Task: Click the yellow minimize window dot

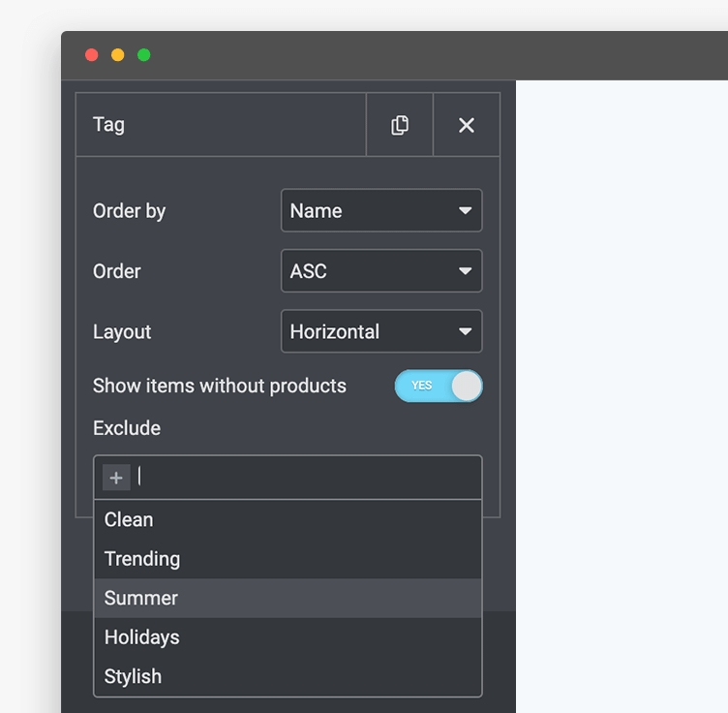Action: point(118,55)
